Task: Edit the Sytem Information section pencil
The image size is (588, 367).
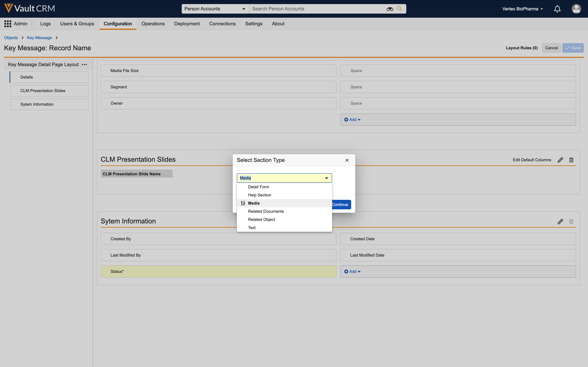Action: click(560, 222)
